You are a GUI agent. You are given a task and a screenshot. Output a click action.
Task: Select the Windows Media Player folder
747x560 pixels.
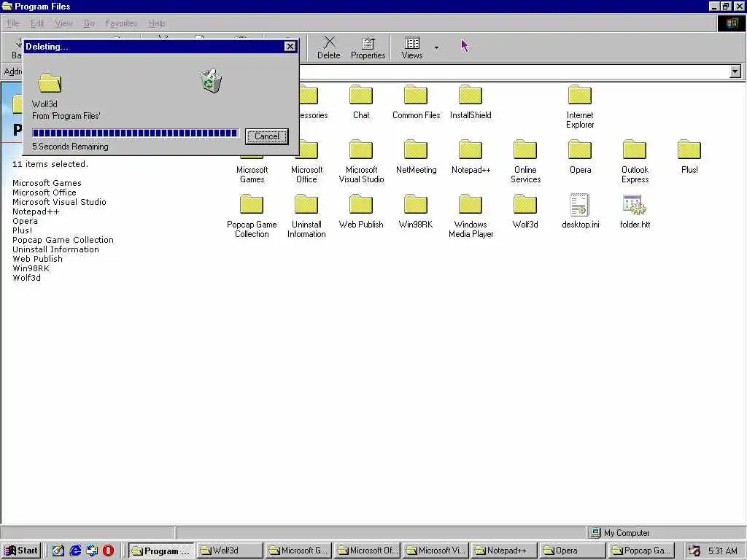point(471,216)
